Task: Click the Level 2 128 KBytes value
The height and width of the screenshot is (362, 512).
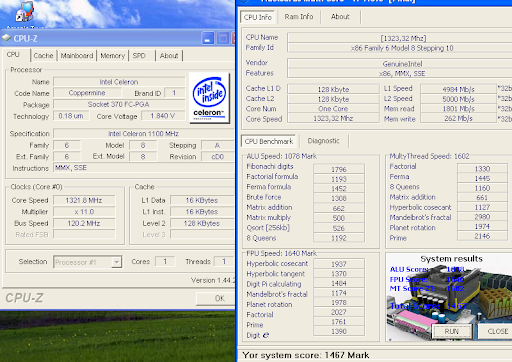Action: click(202, 223)
